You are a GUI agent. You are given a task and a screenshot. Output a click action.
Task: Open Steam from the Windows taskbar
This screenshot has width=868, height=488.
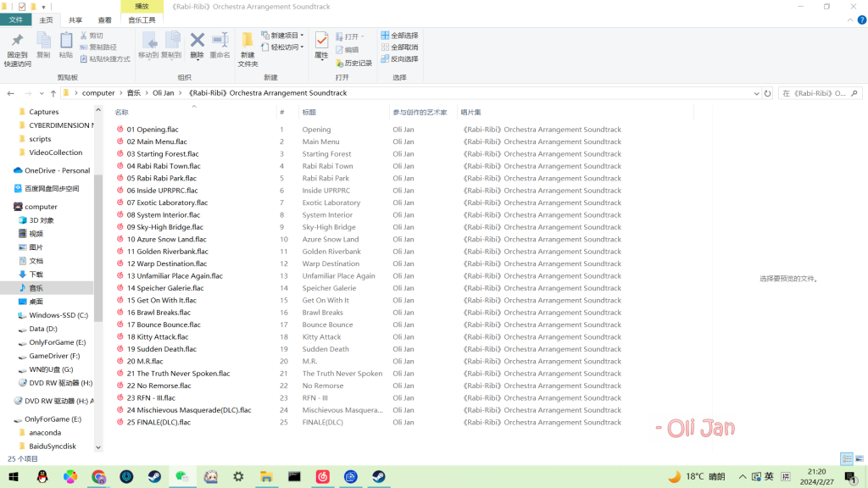(x=155, y=477)
